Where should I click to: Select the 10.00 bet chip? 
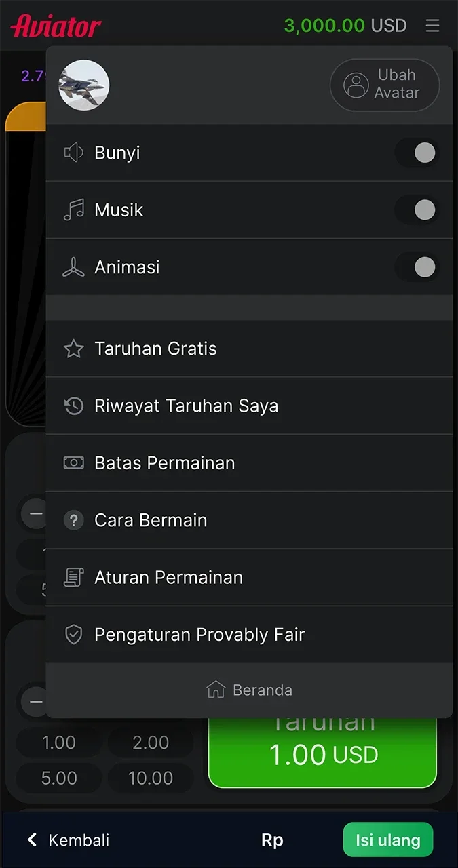point(151,778)
